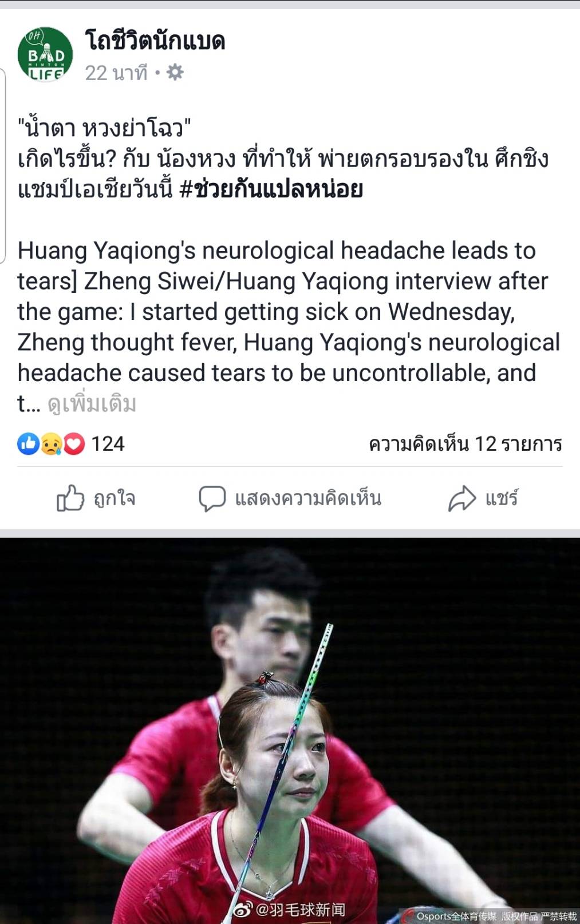Tap the ถูกใจ like button label
The image size is (580, 924).
(115, 498)
